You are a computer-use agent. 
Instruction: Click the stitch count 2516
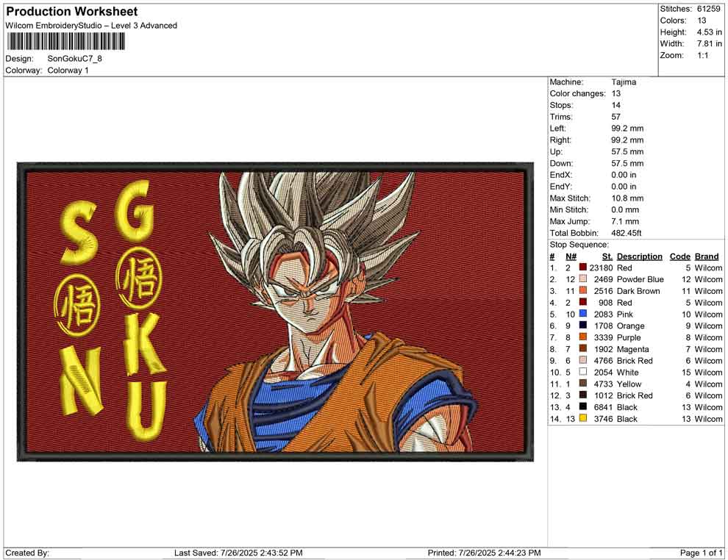[x=603, y=291]
